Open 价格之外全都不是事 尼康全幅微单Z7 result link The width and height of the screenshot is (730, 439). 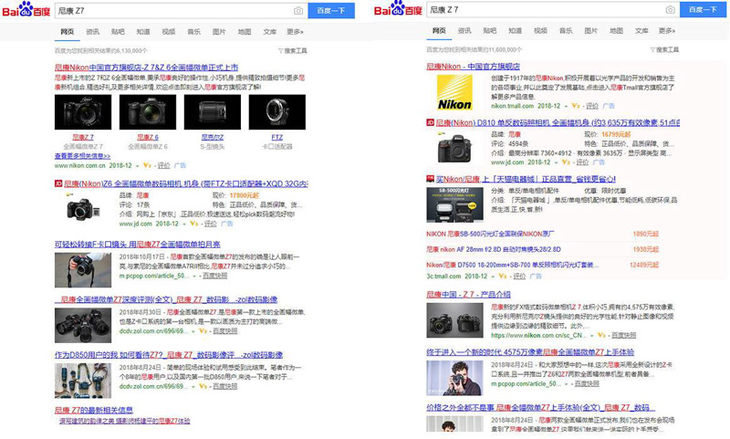tap(541, 408)
